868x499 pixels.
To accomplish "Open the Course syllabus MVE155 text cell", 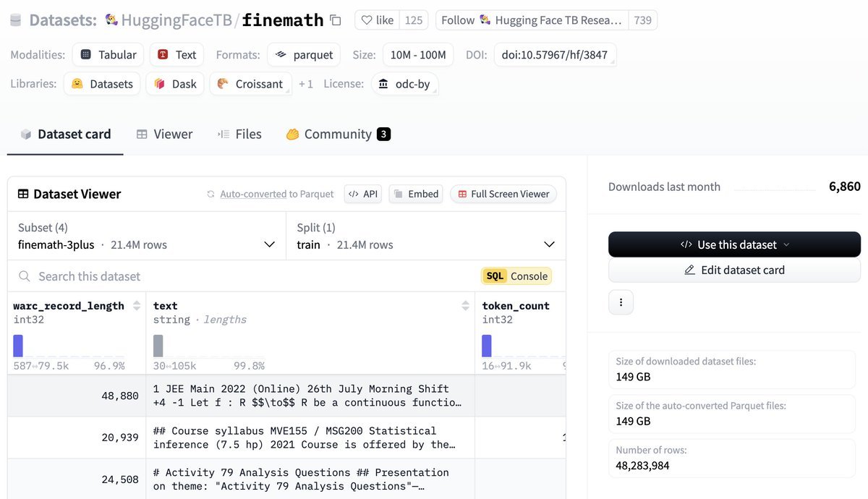I will pos(310,438).
